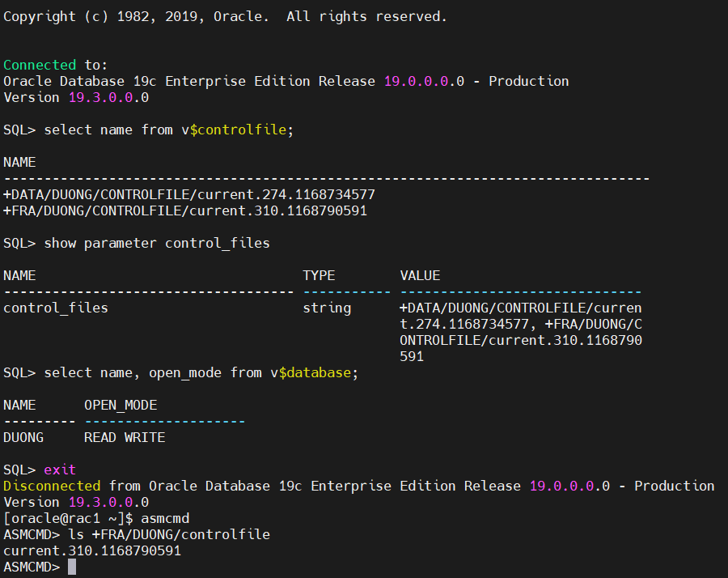Click the 'string' value under TYPE
The image size is (728, 578).
coord(327,308)
